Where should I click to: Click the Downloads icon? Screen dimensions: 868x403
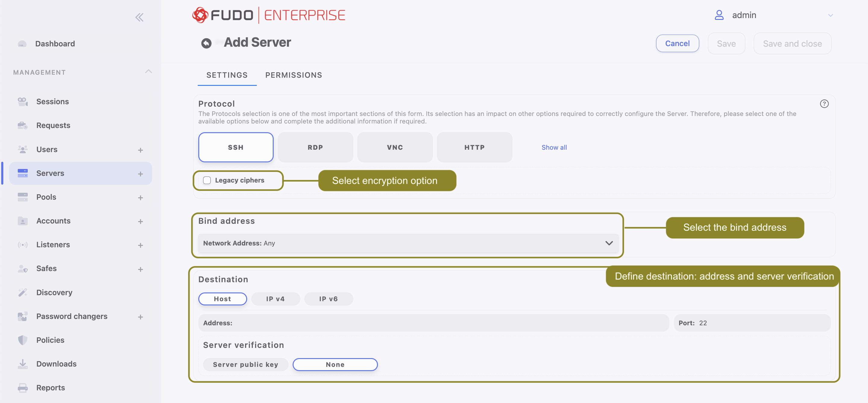22,364
